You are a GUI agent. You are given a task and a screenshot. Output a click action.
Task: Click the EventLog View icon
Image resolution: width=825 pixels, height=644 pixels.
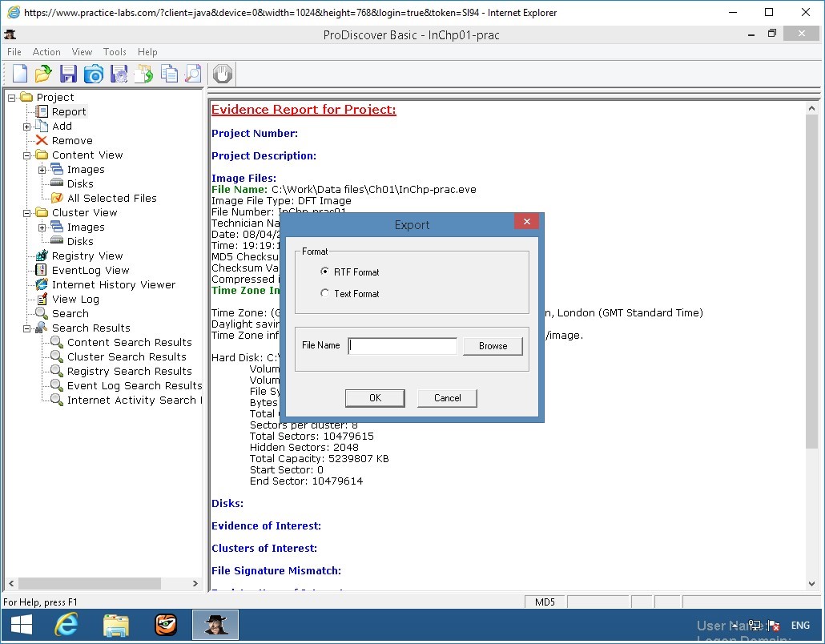(41, 271)
